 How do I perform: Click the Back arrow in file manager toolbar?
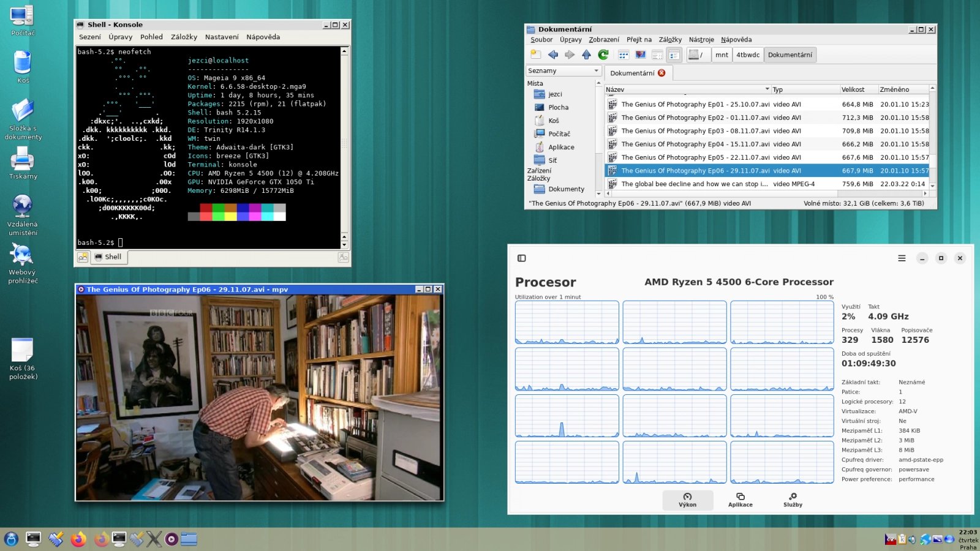pos(553,55)
